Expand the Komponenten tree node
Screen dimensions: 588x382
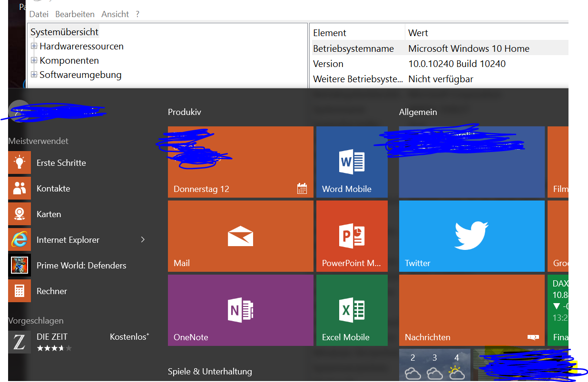(34, 61)
